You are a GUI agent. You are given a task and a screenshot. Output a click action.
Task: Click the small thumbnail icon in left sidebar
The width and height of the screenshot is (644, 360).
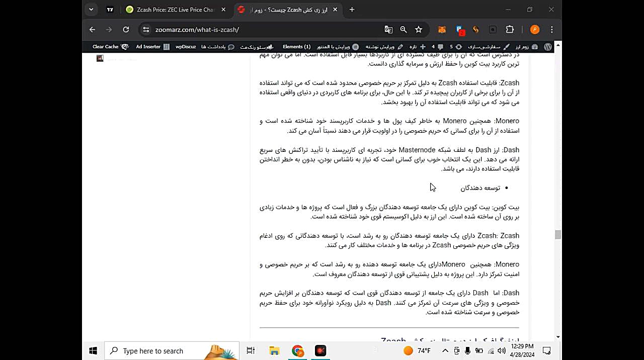coord(100,58)
